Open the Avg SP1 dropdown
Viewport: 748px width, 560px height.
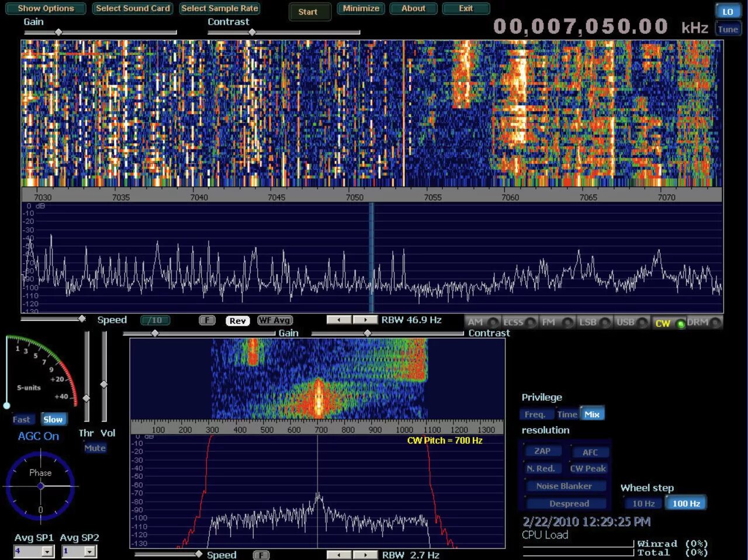49,551
